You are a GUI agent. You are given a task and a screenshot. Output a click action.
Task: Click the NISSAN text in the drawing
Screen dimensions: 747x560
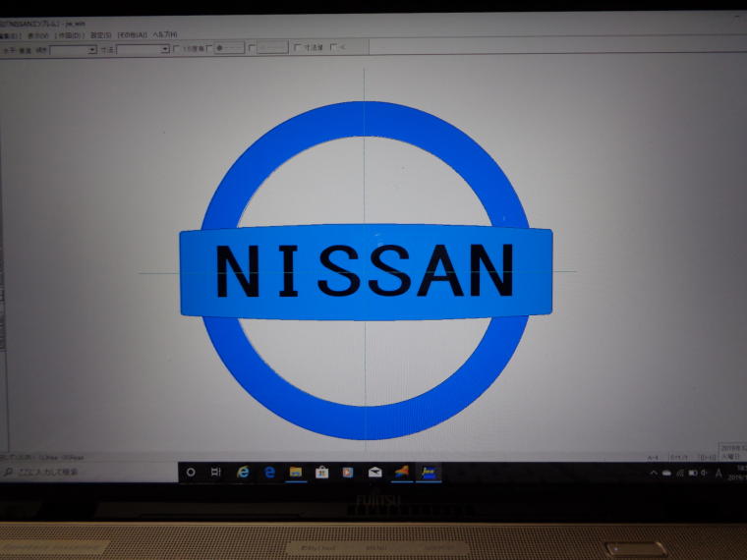pos(366,270)
